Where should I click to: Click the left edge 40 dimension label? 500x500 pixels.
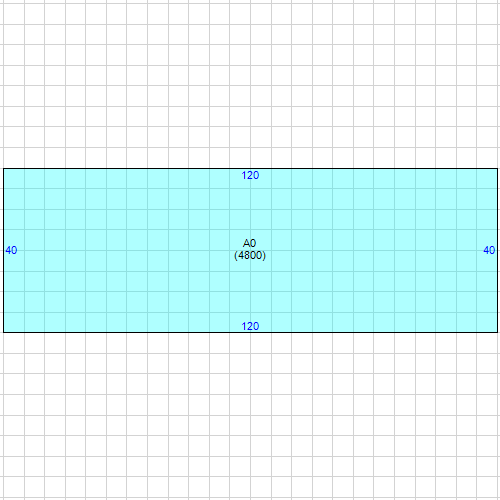pyautogui.click(x=11, y=250)
